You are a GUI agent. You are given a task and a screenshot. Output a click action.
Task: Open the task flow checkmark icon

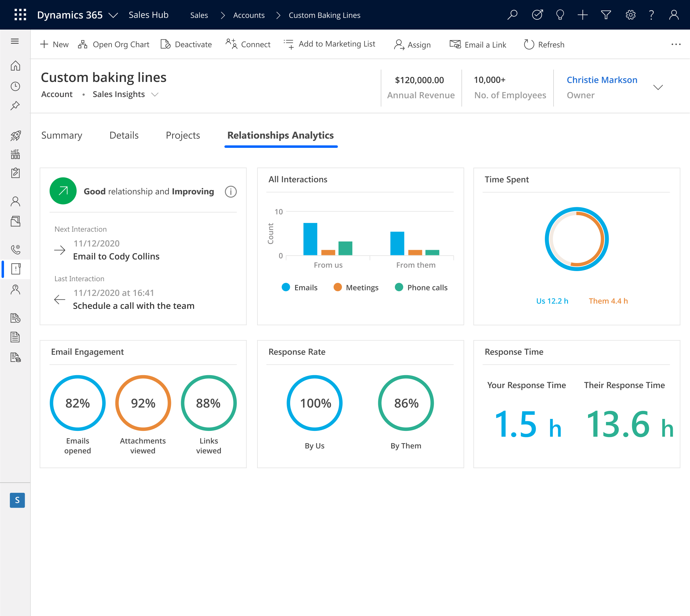[537, 15]
